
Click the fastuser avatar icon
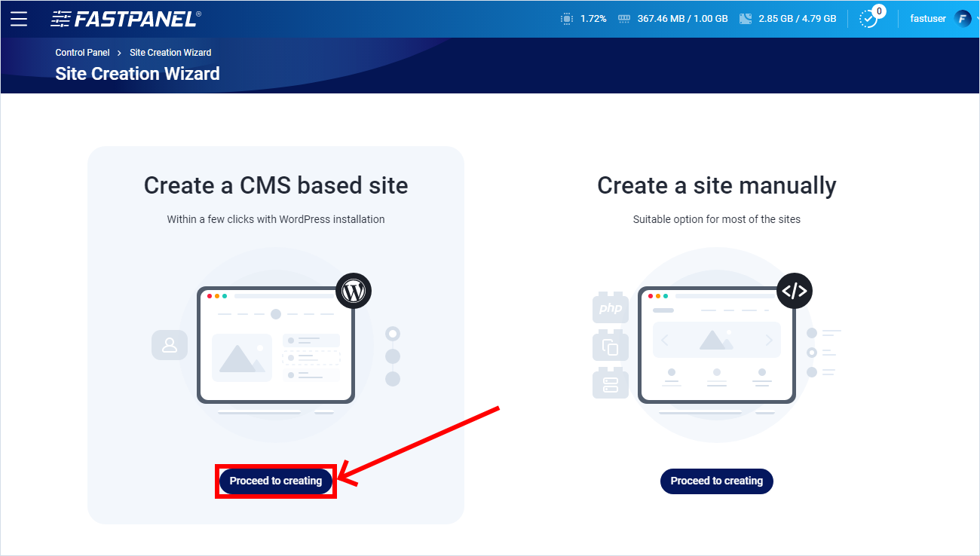963,19
